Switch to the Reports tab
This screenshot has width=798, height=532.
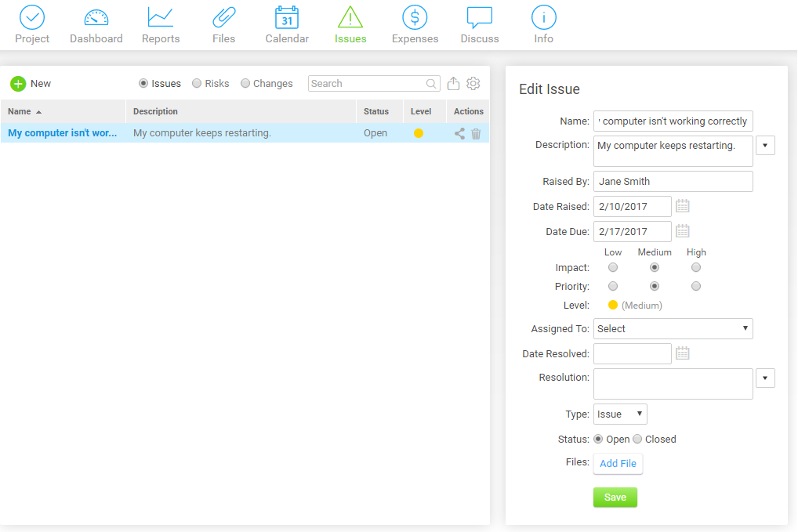coord(161,25)
